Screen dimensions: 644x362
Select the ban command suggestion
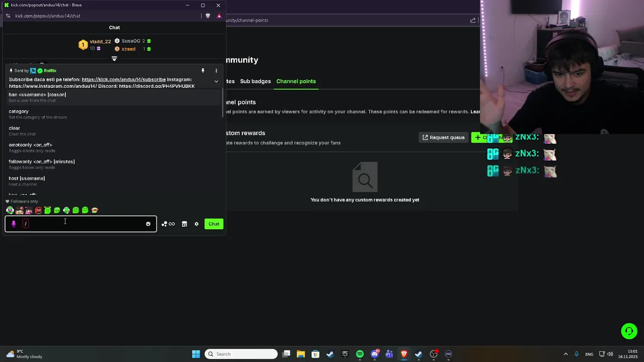coord(114,97)
